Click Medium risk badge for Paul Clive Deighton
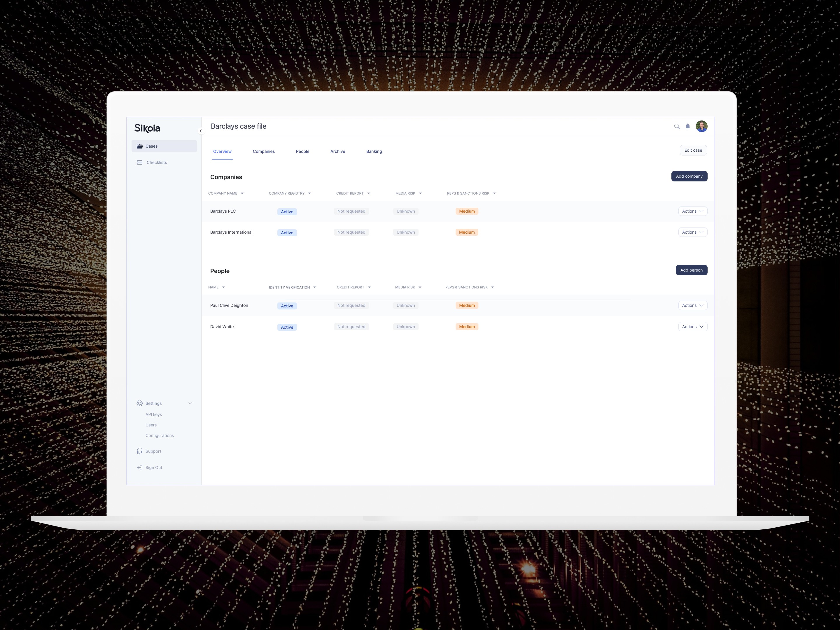This screenshot has height=630, width=840. 467,306
